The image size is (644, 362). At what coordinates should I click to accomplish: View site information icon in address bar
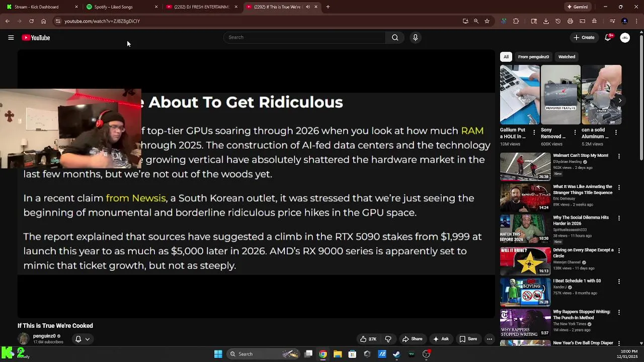58,21
